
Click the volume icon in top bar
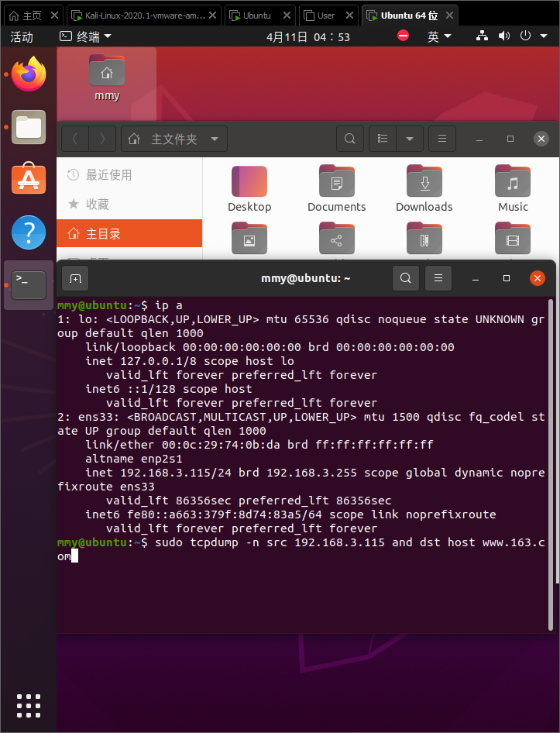tap(504, 36)
